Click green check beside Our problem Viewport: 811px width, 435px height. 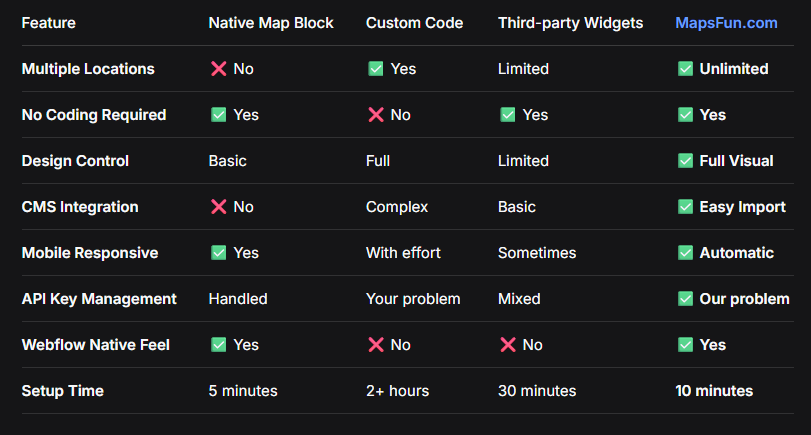pyautogui.click(x=685, y=299)
